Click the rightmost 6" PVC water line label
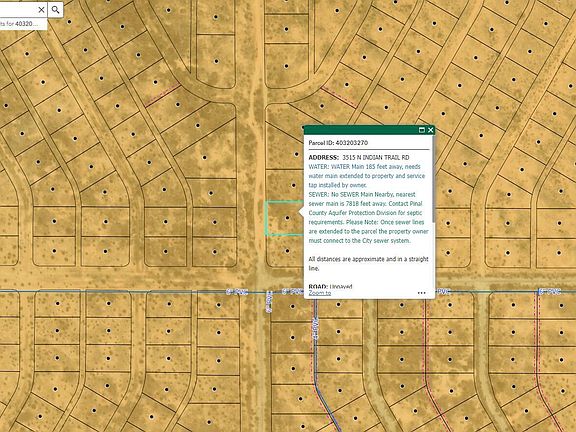The image size is (576, 432). tap(549, 292)
